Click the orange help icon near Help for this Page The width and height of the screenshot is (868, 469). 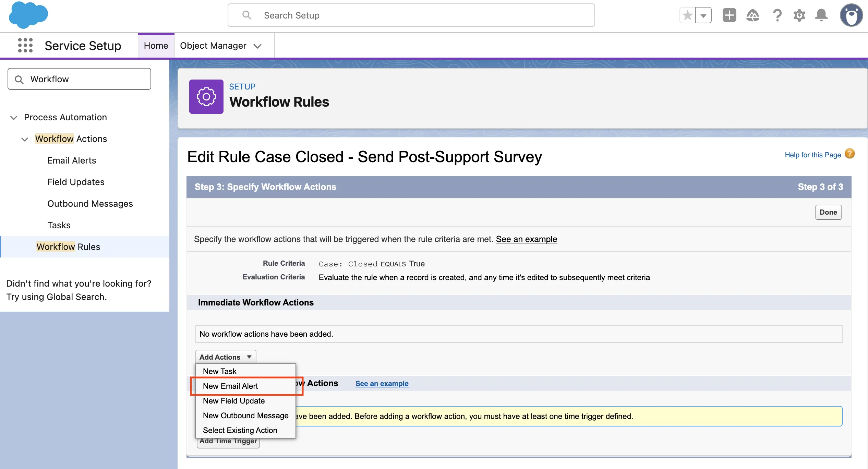click(x=849, y=154)
